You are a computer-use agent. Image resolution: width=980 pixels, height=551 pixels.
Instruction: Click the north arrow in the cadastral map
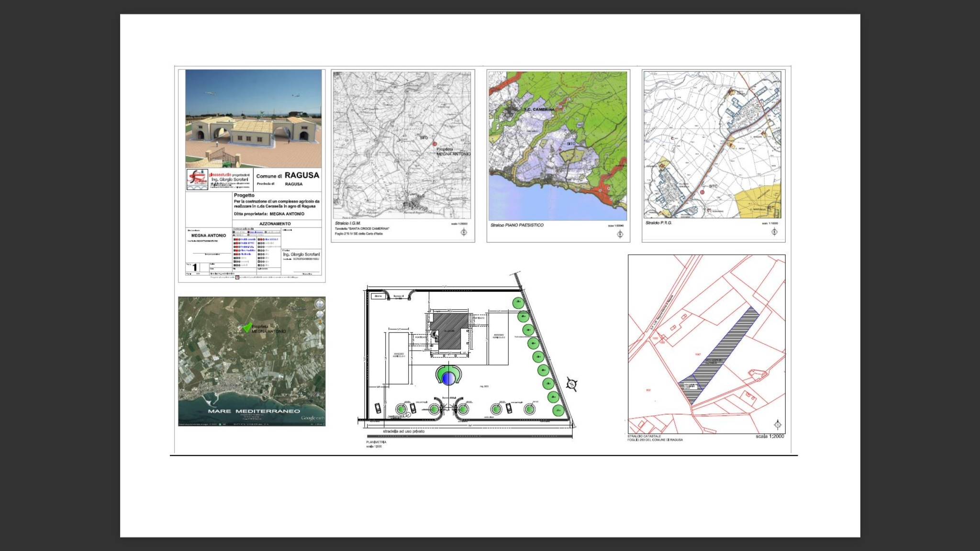[778, 425]
